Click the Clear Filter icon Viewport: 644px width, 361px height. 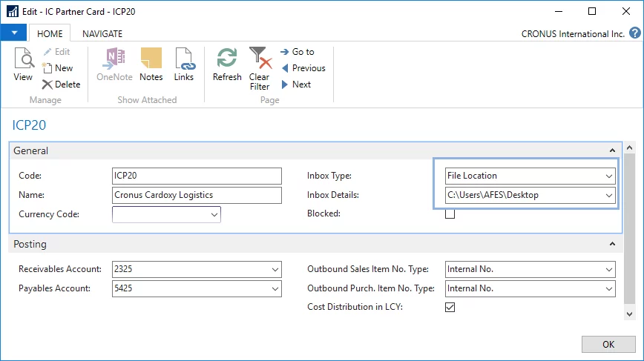(259, 67)
